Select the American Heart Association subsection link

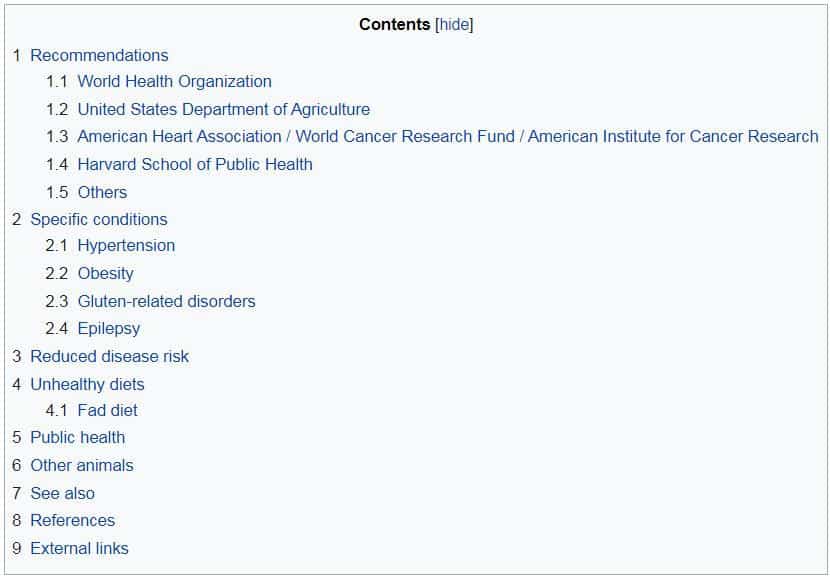tap(448, 136)
